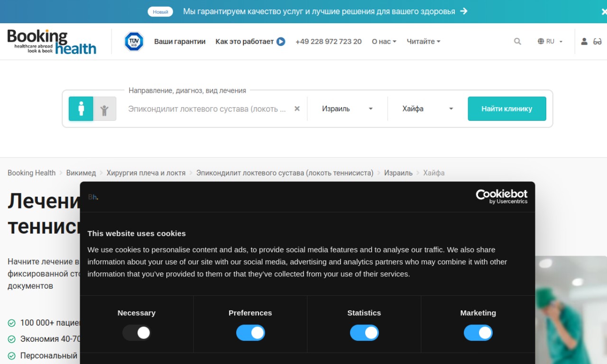This screenshot has width=607, height=364.
Task: Expand the Хайфа city dropdown
Action: pos(427,109)
